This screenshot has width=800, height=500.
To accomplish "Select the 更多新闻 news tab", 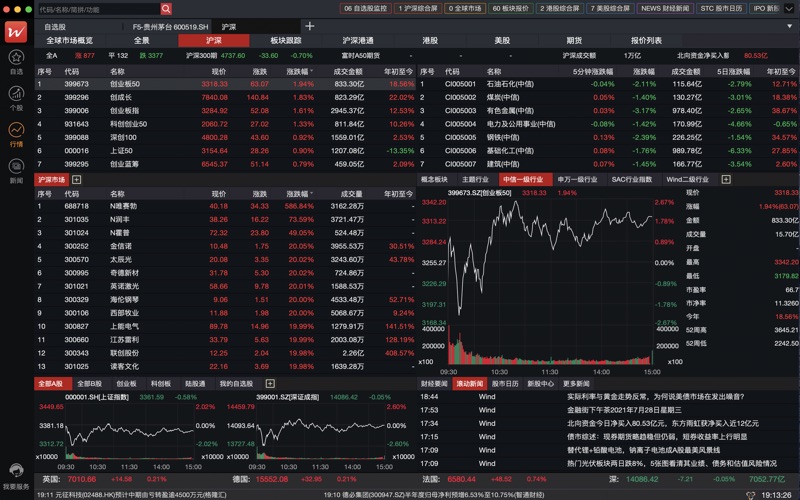I will coord(576,384).
